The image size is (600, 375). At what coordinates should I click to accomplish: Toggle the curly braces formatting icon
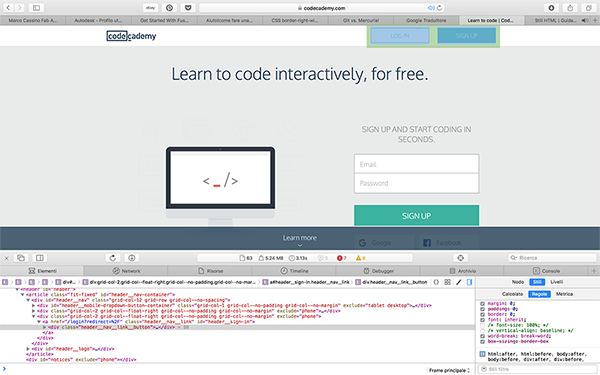[x=436, y=282]
